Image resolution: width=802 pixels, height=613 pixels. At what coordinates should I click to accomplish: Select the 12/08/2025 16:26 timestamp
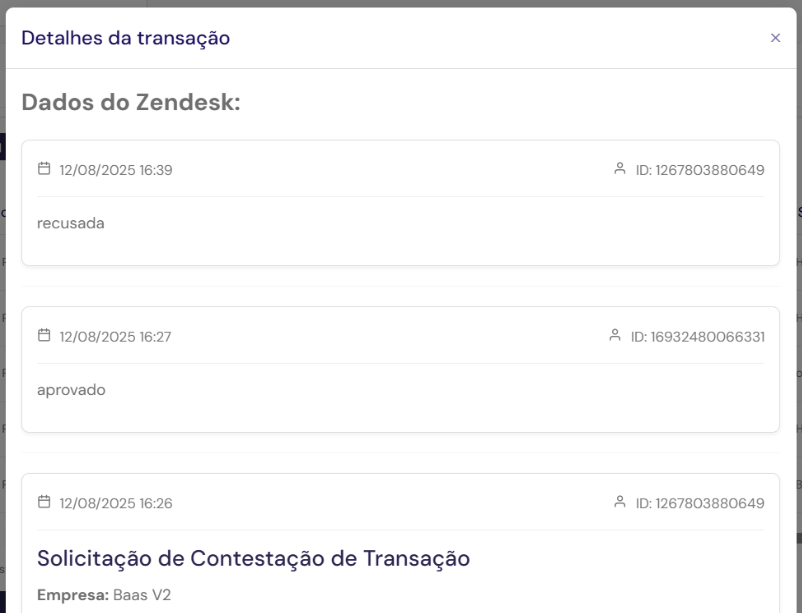tap(116, 503)
